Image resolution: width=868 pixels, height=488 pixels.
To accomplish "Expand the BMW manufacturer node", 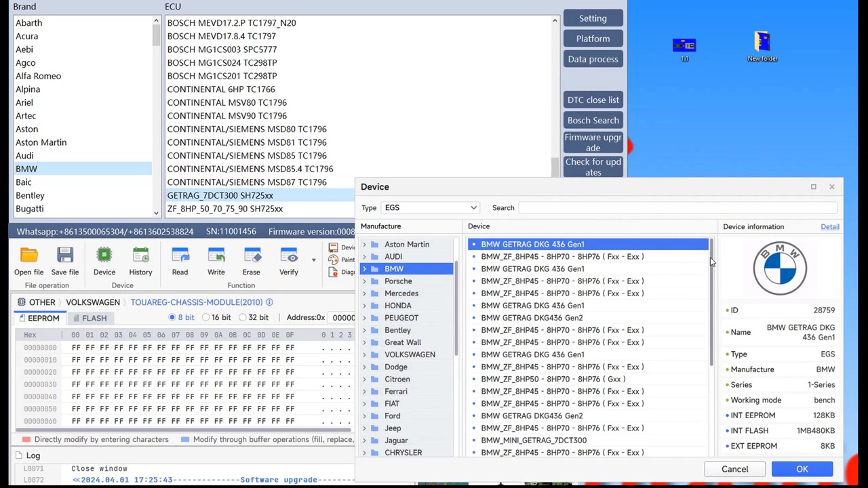I will (x=365, y=269).
